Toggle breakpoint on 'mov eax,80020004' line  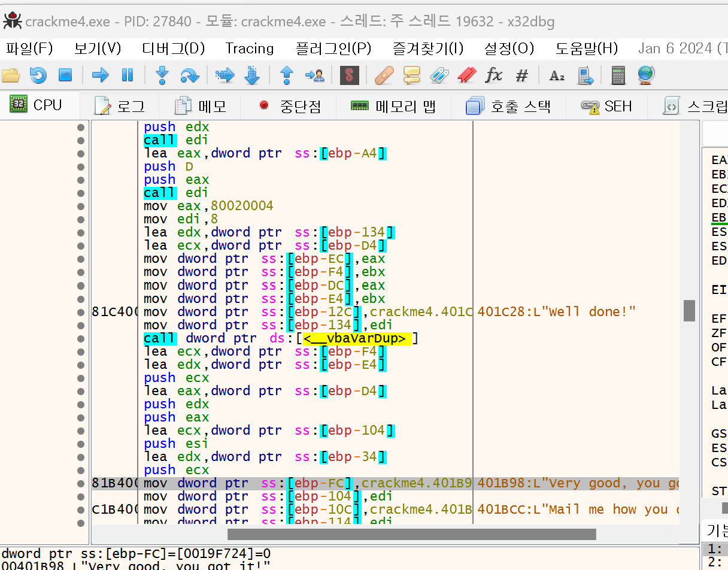[x=81, y=206]
